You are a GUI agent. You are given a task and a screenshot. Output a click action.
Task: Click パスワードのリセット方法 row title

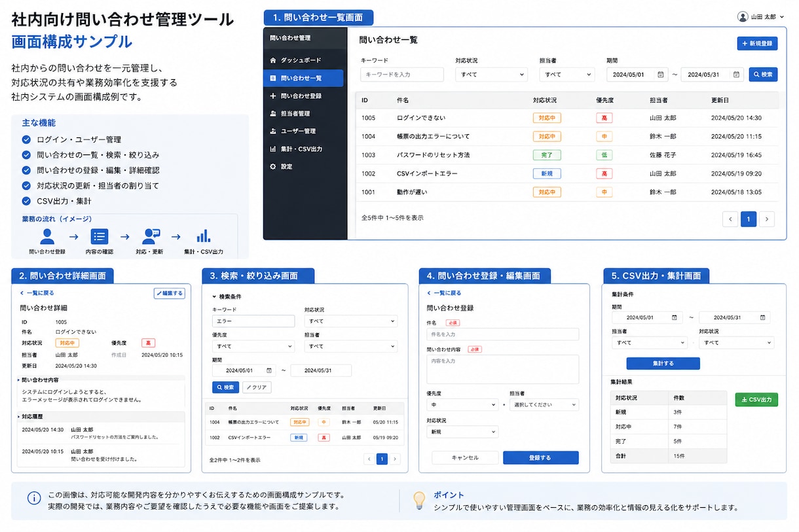[x=433, y=155]
